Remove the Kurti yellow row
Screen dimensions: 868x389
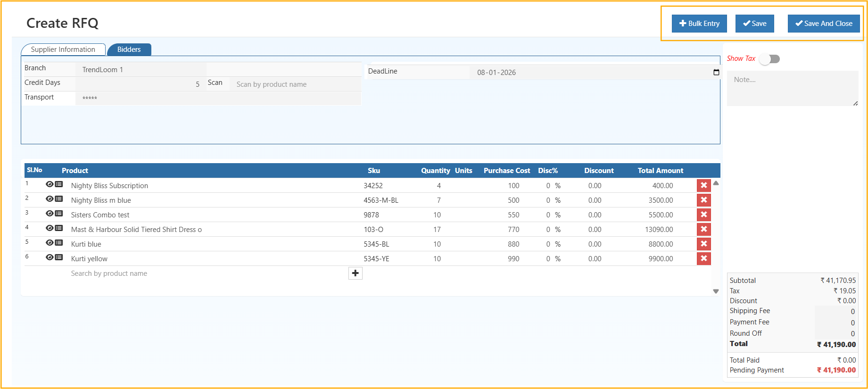coord(704,258)
